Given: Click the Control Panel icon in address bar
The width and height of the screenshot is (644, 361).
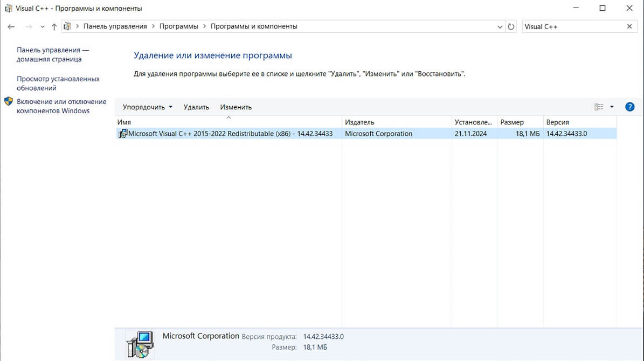Looking at the screenshot, I should click(x=67, y=27).
